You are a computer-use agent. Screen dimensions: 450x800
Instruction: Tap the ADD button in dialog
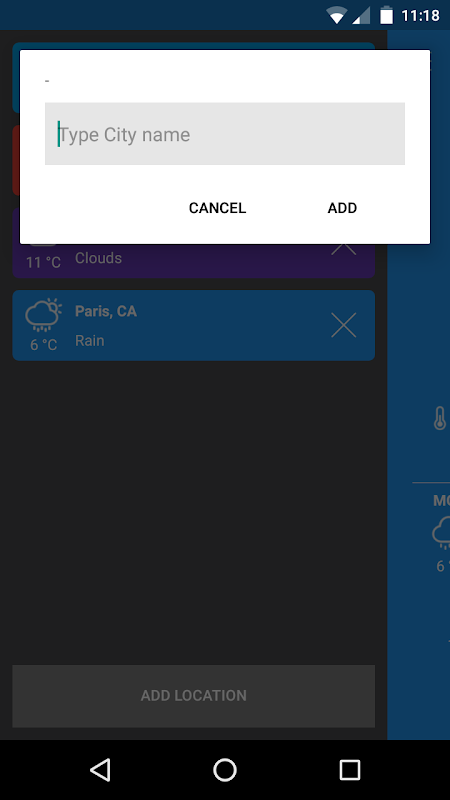point(342,208)
